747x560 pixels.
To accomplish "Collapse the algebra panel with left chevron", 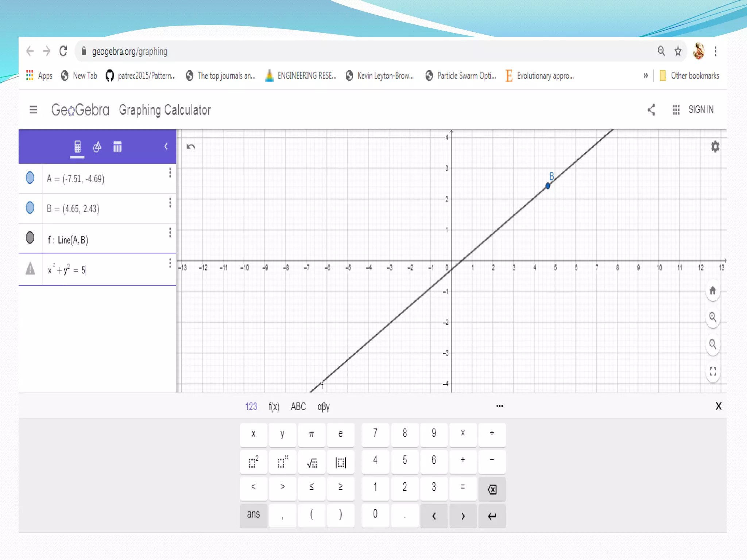I will pyautogui.click(x=166, y=147).
